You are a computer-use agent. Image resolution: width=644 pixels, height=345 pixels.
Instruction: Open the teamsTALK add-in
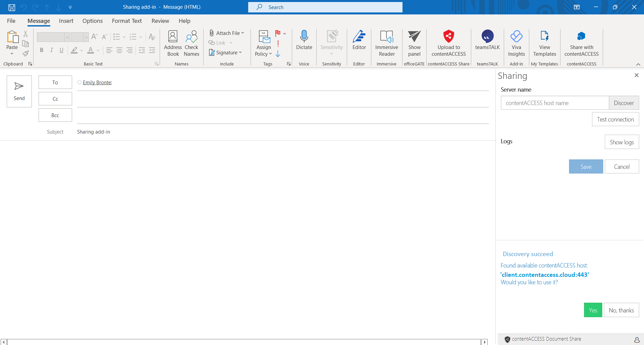pos(487,36)
